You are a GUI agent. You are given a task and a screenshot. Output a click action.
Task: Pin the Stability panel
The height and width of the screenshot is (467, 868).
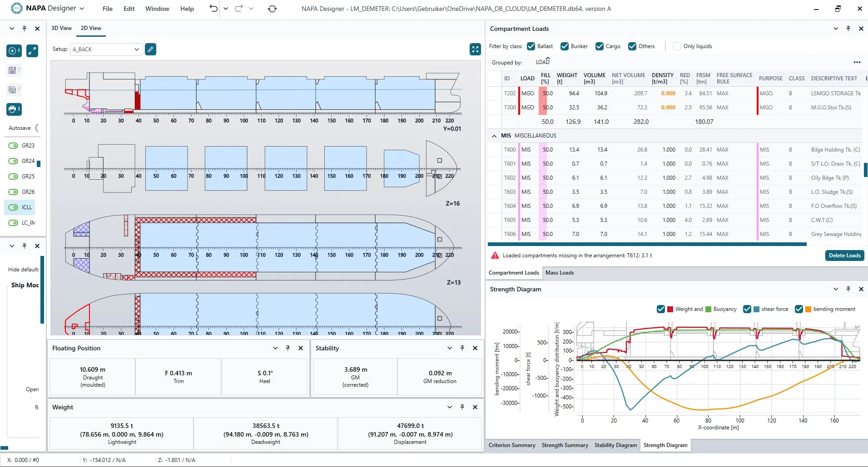[x=462, y=348]
